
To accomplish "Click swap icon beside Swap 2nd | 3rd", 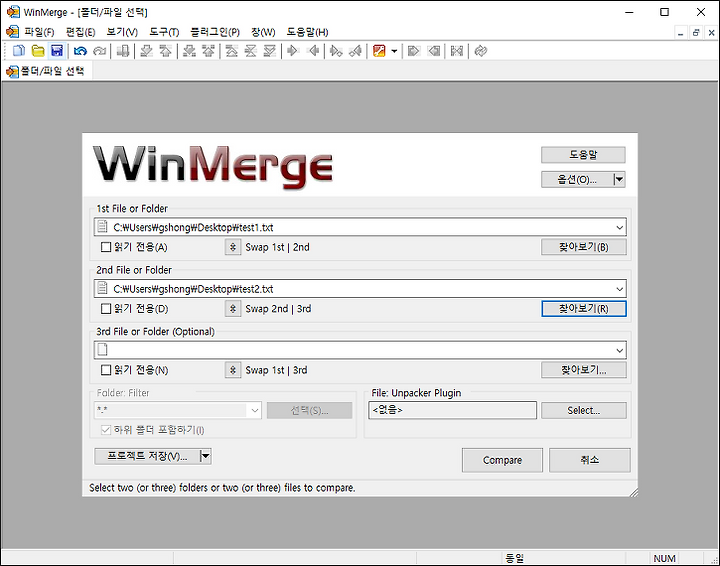I will pyautogui.click(x=233, y=308).
